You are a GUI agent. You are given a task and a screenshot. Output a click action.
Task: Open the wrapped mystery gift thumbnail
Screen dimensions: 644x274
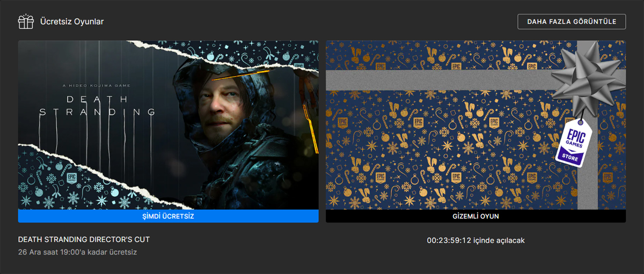(475, 125)
